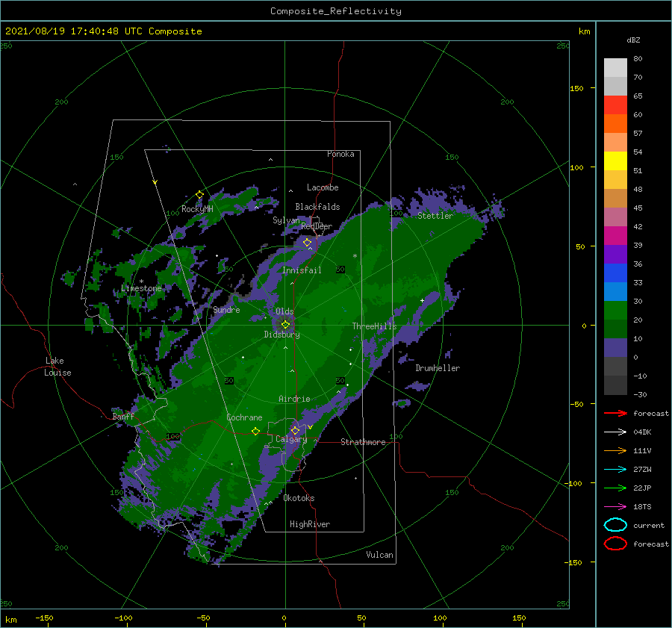The width and height of the screenshot is (672, 628).
Task: Click the Innisfail city label
Action: [302, 270]
